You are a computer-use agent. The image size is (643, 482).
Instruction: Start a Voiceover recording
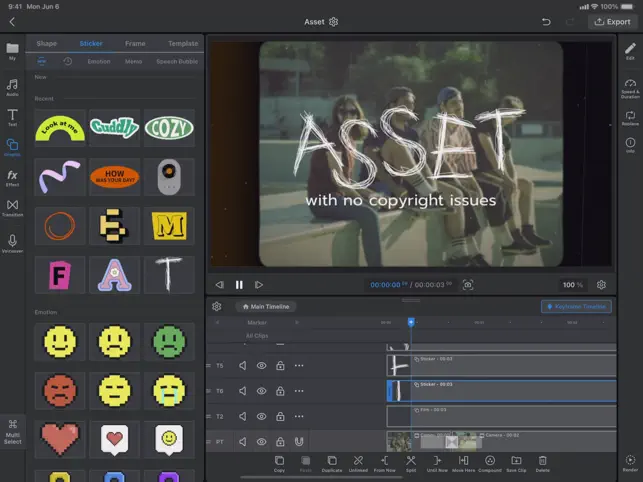pyautogui.click(x=12, y=243)
